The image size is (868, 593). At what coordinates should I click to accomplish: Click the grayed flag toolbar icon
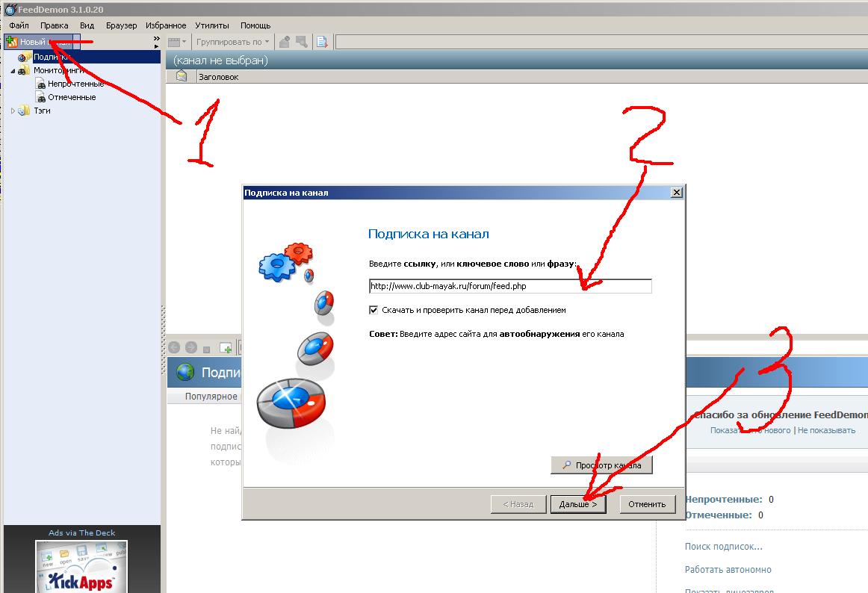(302, 42)
